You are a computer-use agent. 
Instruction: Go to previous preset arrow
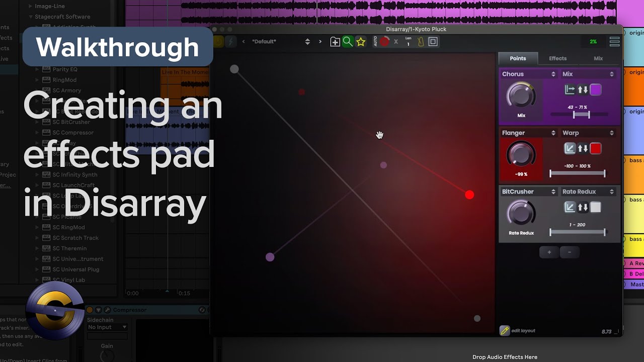(244, 42)
